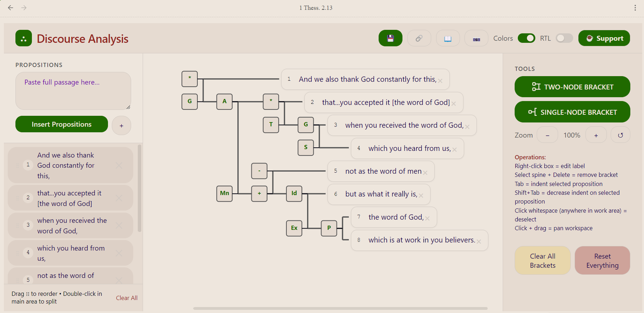Image resolution: width=644 pixels, height=313 pixels.
Task: Click the green save floppy disk icon
Action: [x=390, y=38]
